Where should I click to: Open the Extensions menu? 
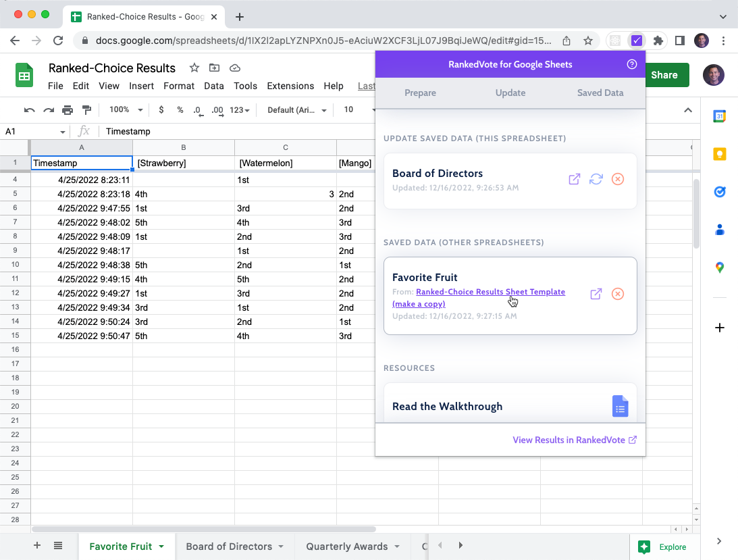[290, 86]
